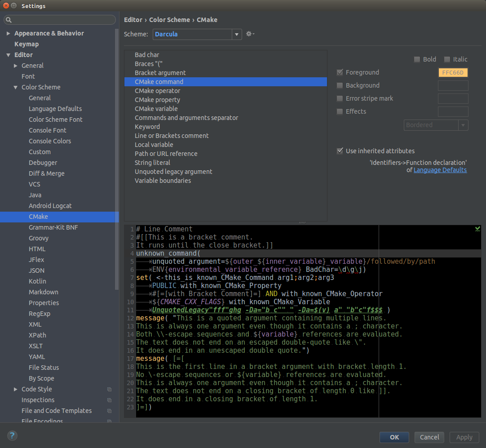Open Console Colors settings
The width and height of the screenshot is (486, 448).
point(50,141)
